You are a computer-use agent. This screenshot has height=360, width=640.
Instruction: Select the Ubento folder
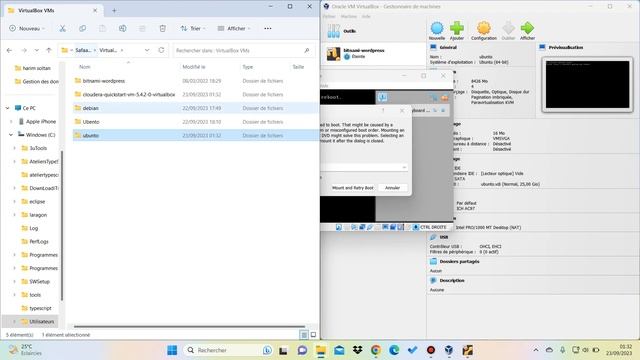point(195,122)
